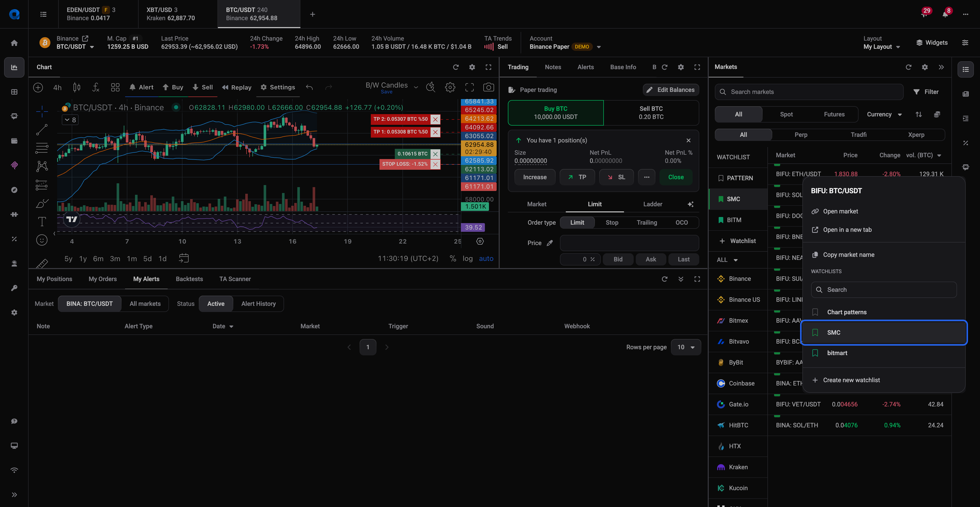The width and height of the screenshot is (980, 507).
Task: Toggle percent scale on the chart
Action: click(453, 258)
